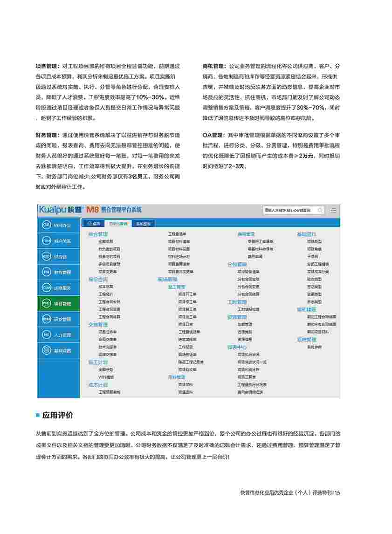The height and width of the screenshot is (534, 392).
Task: Open the CRM 客户关系 sidebar icon
Action: coord(46,240)
